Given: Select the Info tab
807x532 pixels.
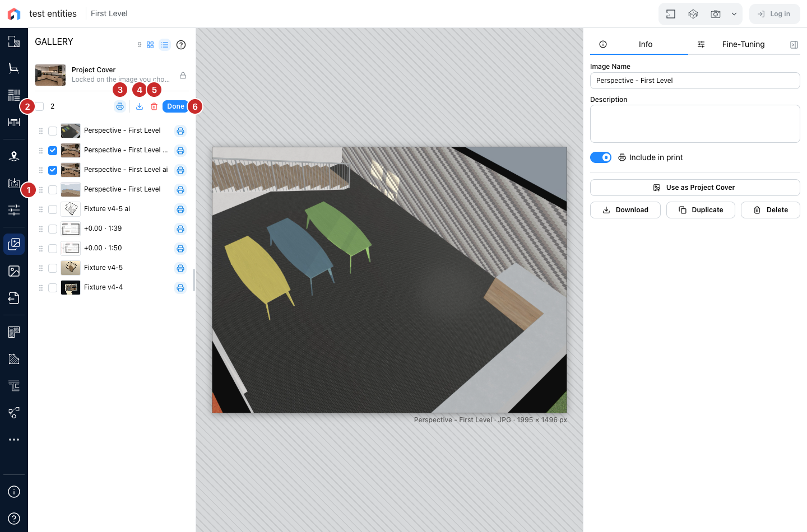Looking at the screenshot, I should [x=639, y=44].
